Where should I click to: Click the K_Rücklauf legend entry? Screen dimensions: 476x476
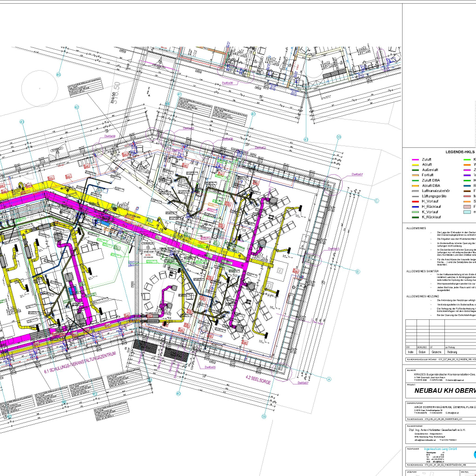(430, 217)
